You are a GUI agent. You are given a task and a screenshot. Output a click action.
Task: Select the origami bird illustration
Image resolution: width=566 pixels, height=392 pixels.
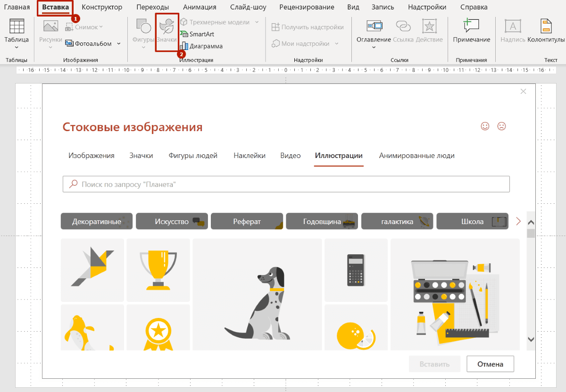(92, 270)
